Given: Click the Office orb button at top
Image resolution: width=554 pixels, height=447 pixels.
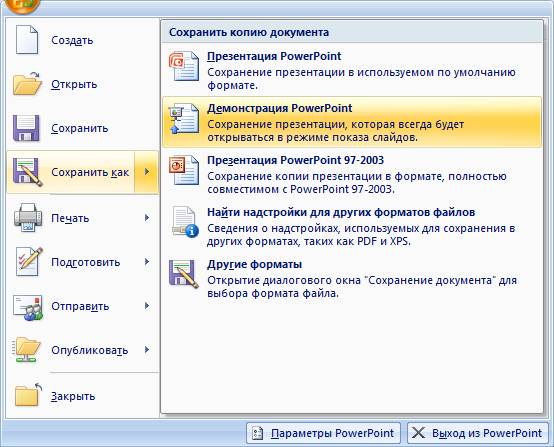Looking at the screenshot, I should click(x=22, y=5).
